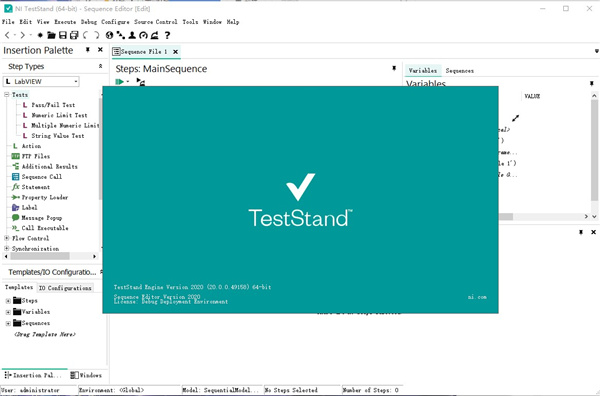The width and height of the screenshot is (600, 396).
Task: Collapse the Tests tree node
Action: click(x=7, y=95)
